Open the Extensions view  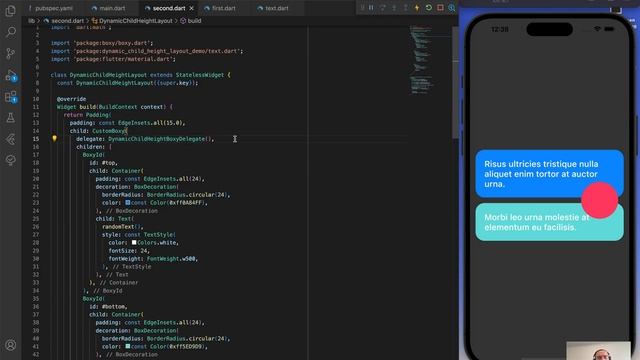click(x=11, y=97)
